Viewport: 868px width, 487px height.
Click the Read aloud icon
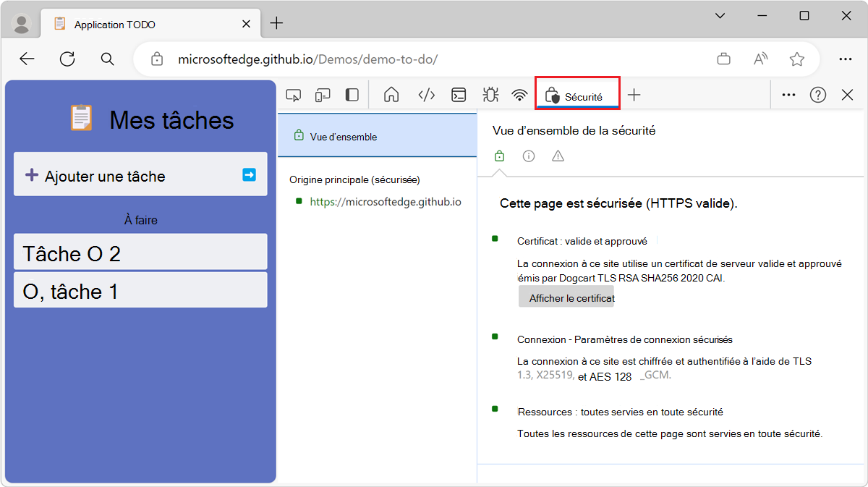click(x=760, y=59)
